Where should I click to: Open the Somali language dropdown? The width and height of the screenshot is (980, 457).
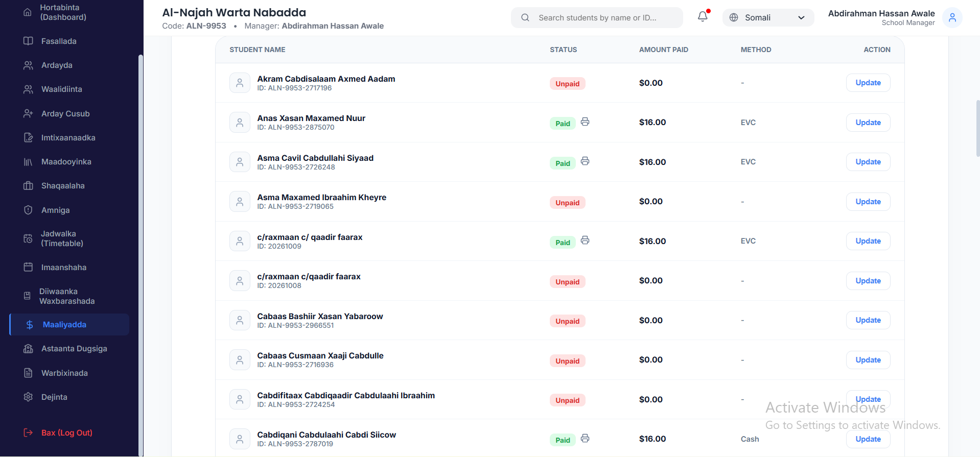click(768, 18)
